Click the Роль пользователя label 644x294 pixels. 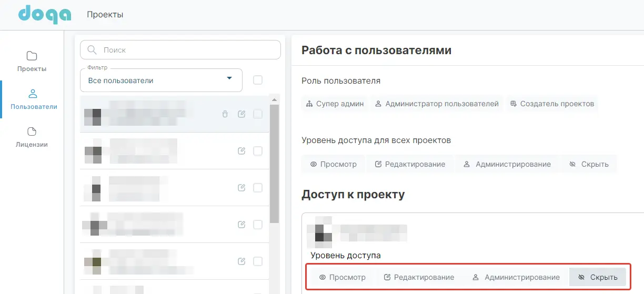[x=341, y=81]
